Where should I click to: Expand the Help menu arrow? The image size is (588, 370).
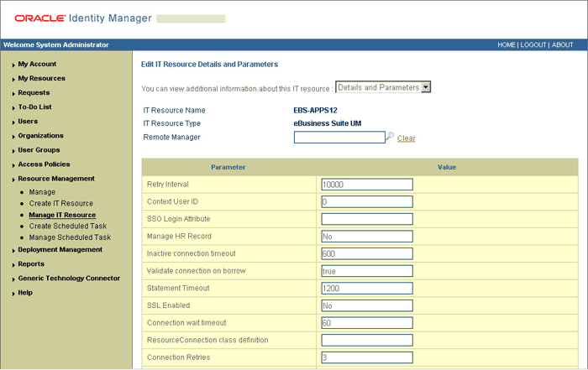[13, 294]
